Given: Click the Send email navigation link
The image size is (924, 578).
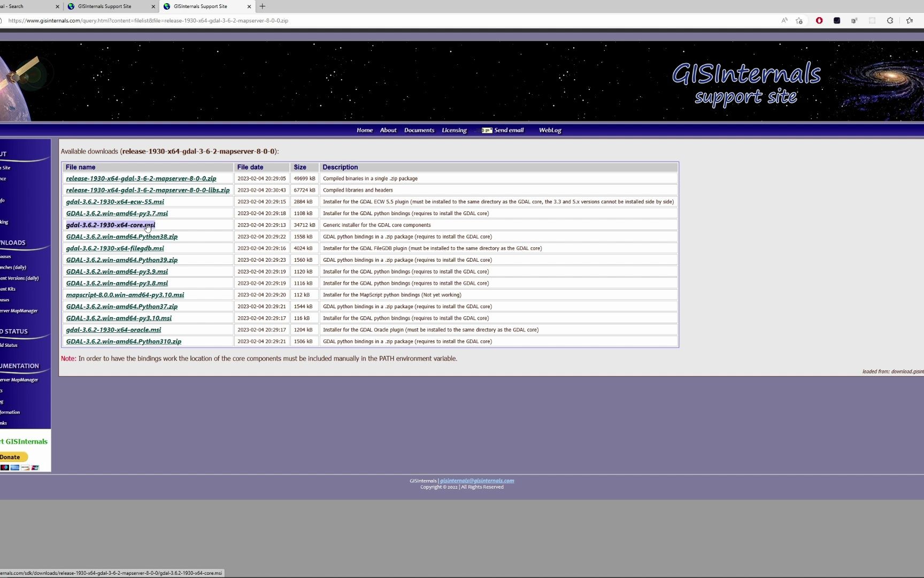Looking at the screenshot, I should 509,130.
